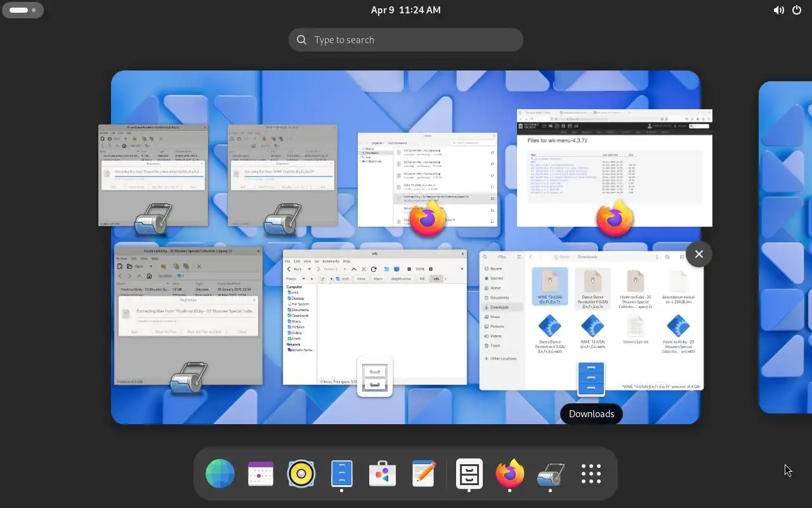This screenshot has height=508, width=812.
Task: Open clock showing Apr 9 11:24 AM
Action: [405, 10]
